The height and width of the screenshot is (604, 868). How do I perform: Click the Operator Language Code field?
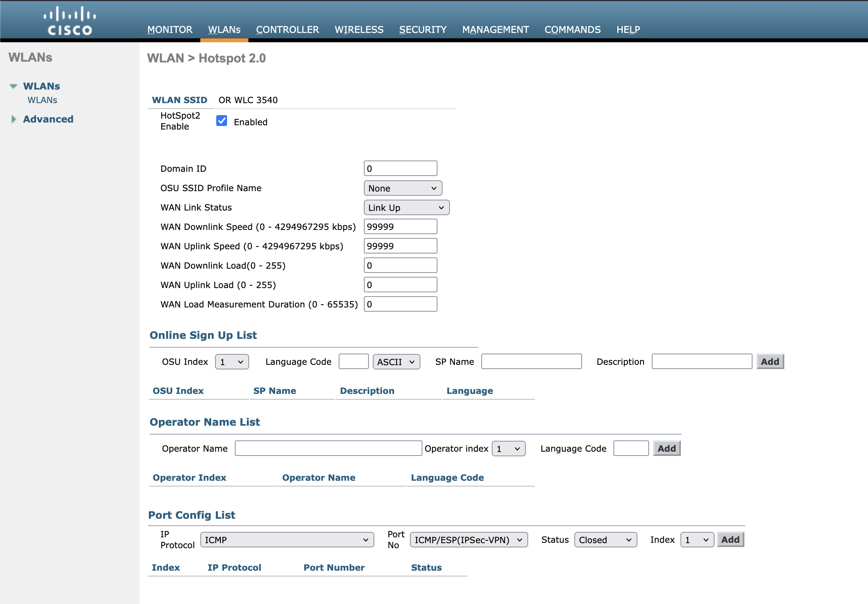click(x=631, y=448)
